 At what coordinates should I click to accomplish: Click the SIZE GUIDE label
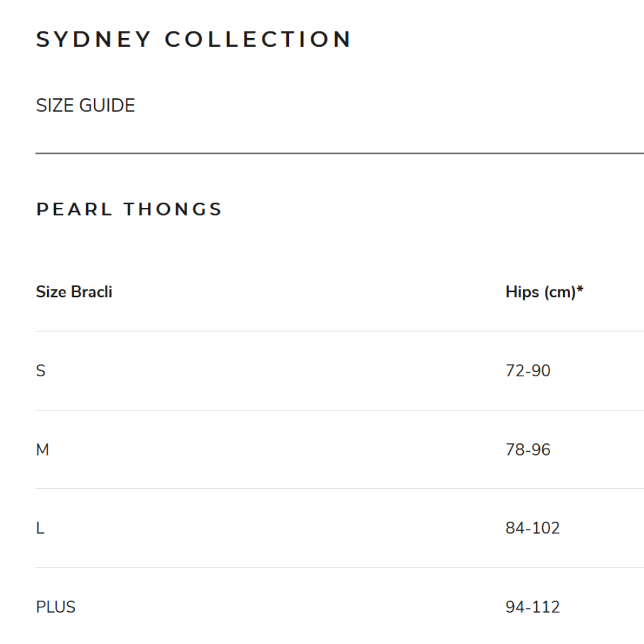pos(86,106)
